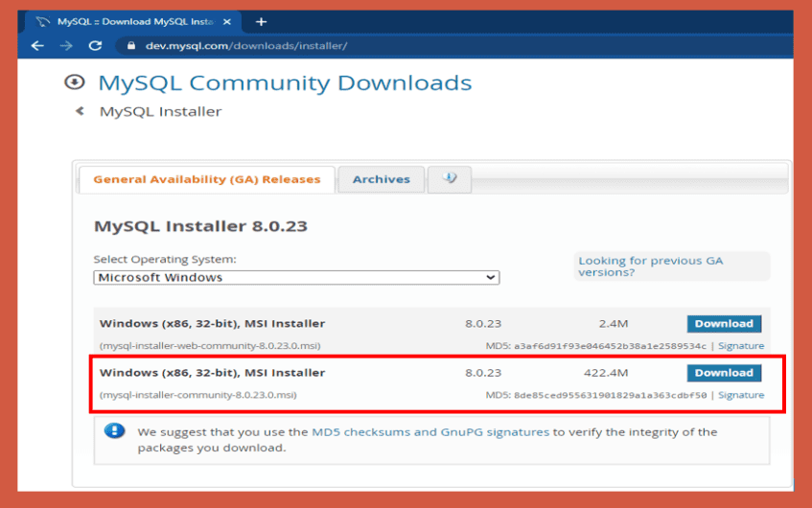Close the MySQL Download browser tab

[x=227, y=22]
